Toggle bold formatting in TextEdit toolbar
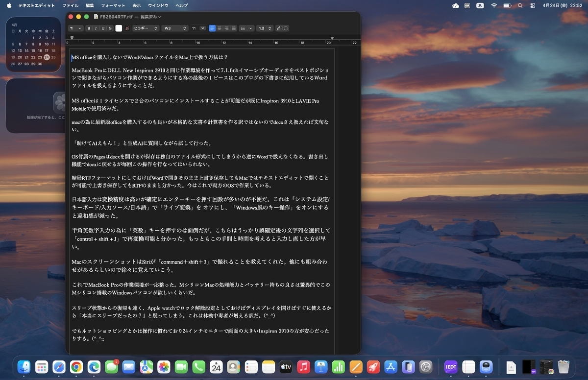Viewport: 588px width, 380px height. click(89, 28)
